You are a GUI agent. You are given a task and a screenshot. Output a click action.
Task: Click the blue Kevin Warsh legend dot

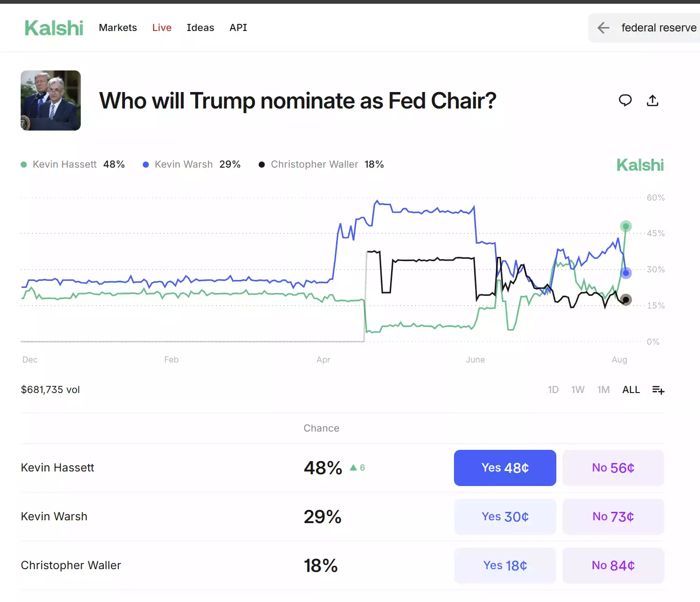(x=146, y=164)
